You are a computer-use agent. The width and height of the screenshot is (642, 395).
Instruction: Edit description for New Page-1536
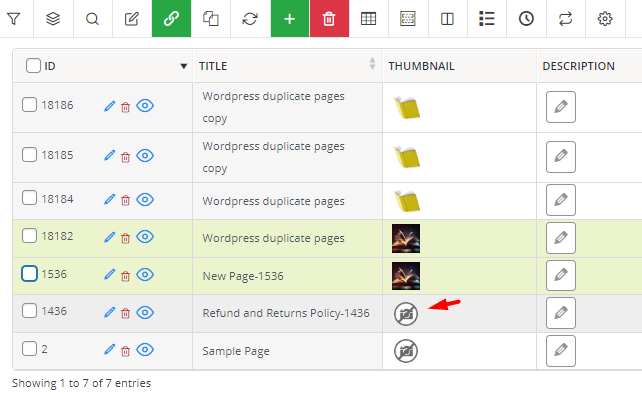point(561,275)
